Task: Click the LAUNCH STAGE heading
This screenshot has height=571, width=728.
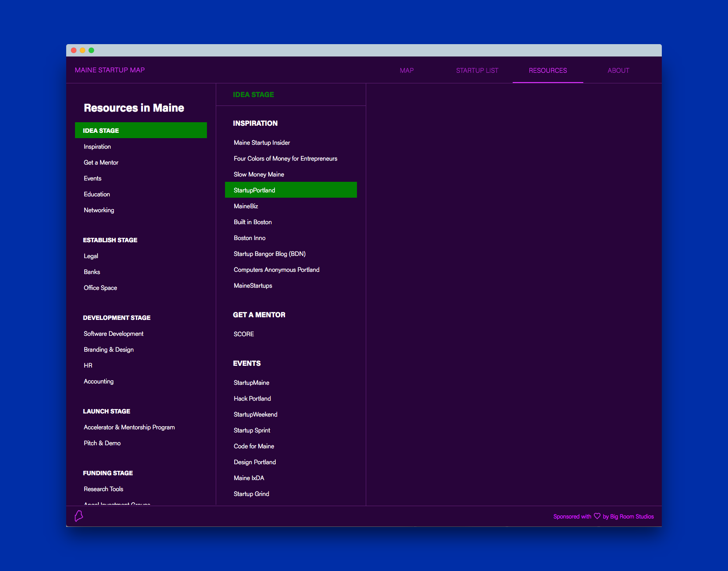Action: [107, 411]
